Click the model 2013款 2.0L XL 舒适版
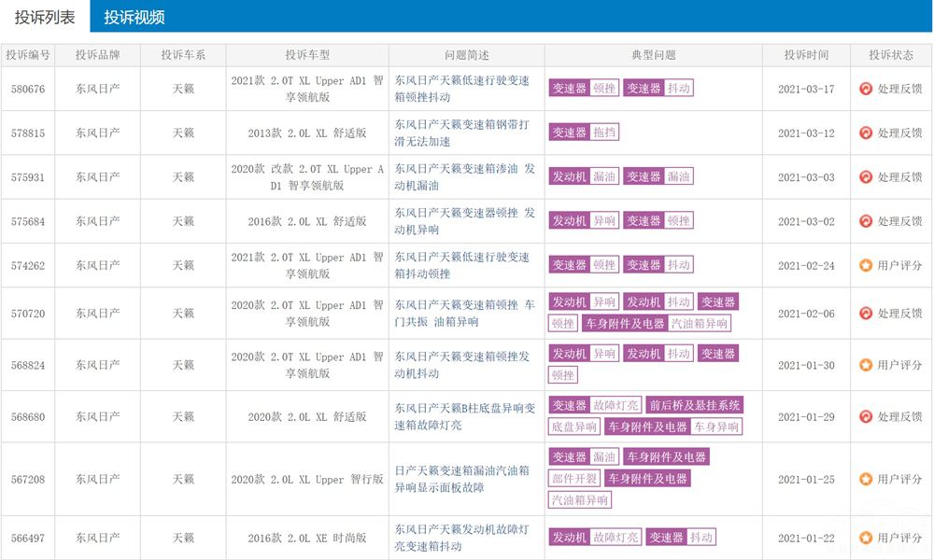 (x=307, y=133)
